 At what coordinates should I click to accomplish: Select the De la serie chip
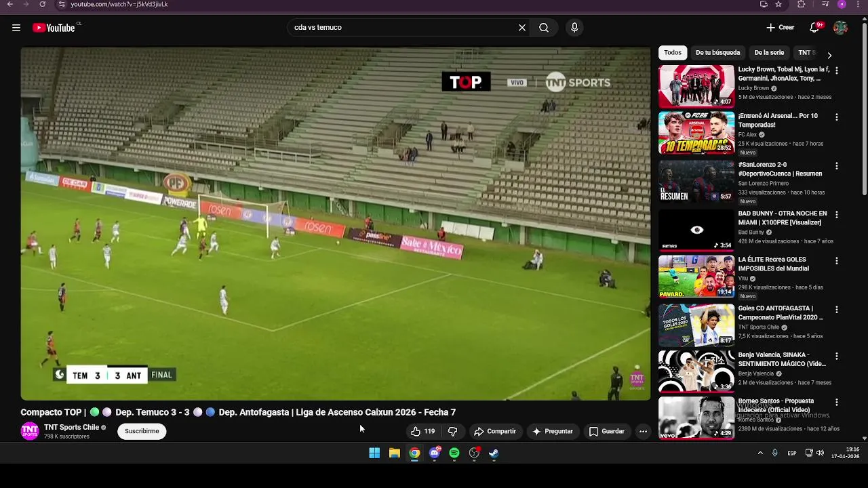point(769,53)
